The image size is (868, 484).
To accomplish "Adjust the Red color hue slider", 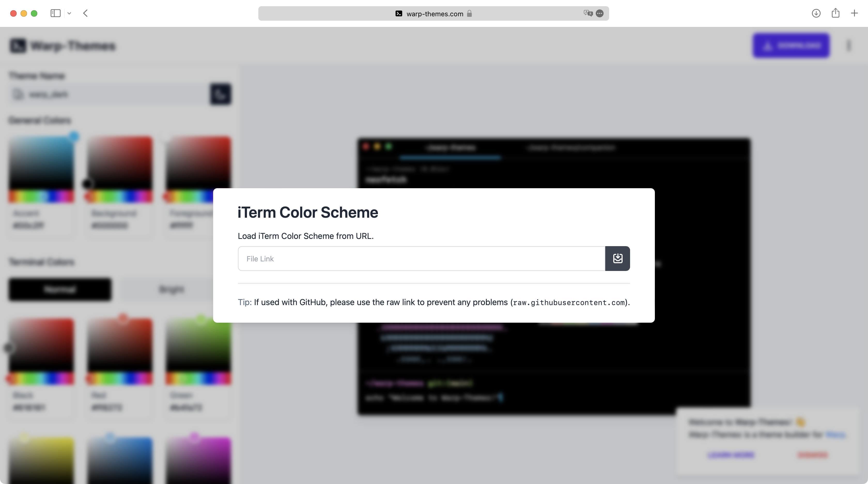I will point(120,379).
